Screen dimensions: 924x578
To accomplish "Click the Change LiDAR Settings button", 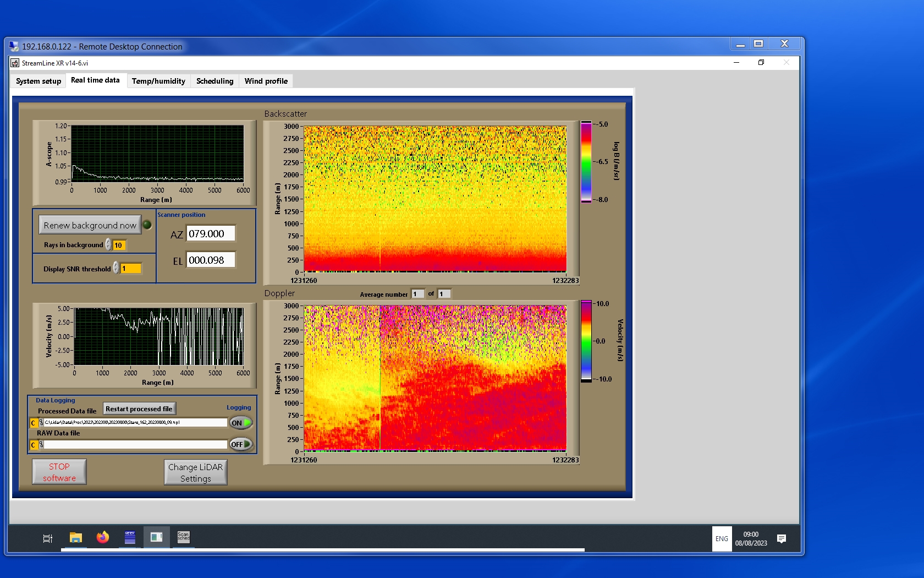I will (x=195, y=472).
